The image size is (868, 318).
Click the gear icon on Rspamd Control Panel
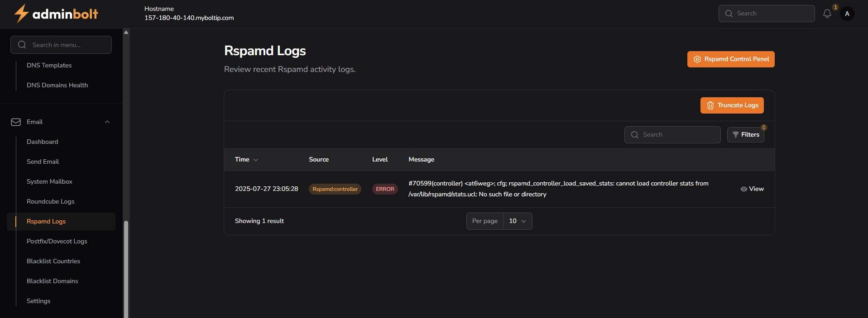pyautogui.click(x=697, y=59)
